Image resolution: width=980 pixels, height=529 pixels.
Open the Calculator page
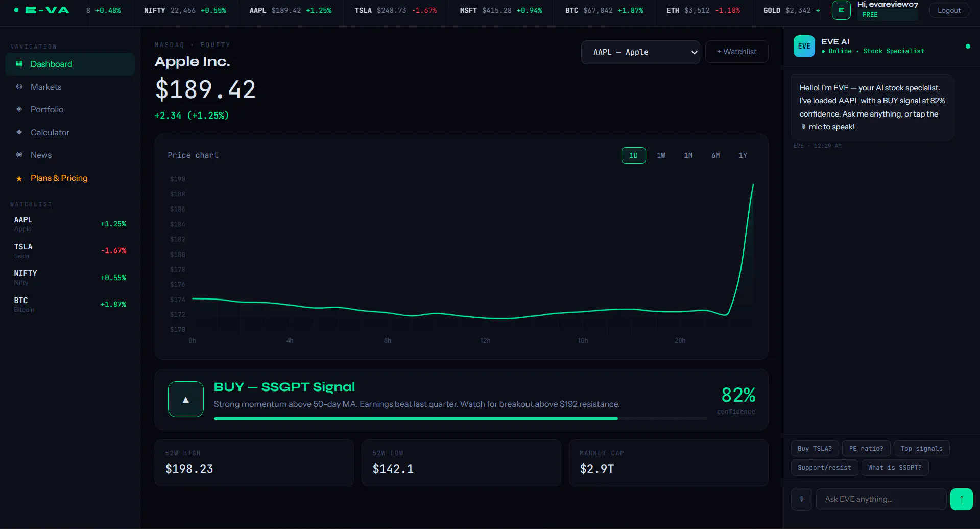click(70, 132)
